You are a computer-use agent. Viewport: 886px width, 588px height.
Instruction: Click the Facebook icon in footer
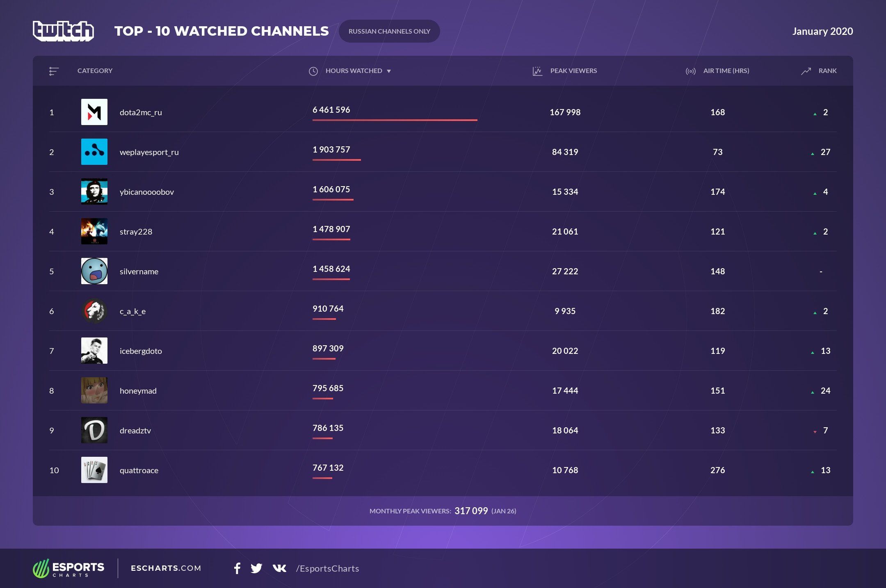point(237,568)
